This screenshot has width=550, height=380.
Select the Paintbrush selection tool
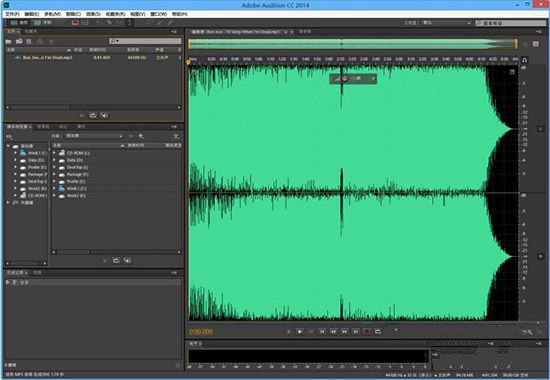[160, 22]
